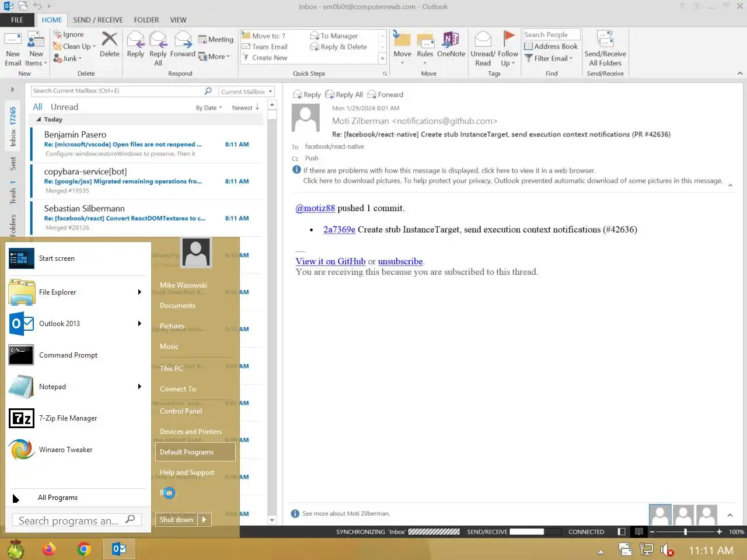Click Create New quick step
Image resolution: width=747 pixels, height=560 pixels.
point(265,58)
